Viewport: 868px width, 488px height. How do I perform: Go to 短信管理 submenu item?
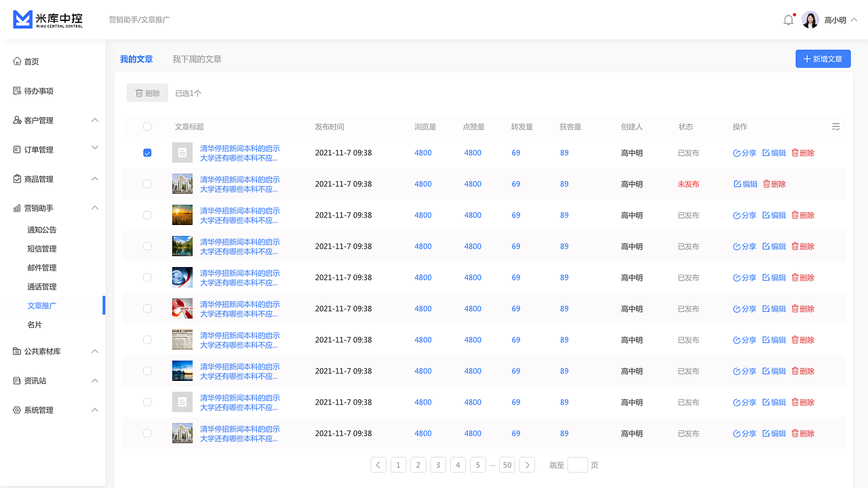[x=42, y=249]
